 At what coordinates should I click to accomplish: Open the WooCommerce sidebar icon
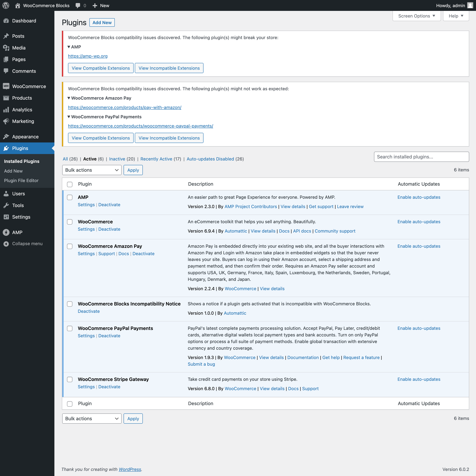pos(6,86)
